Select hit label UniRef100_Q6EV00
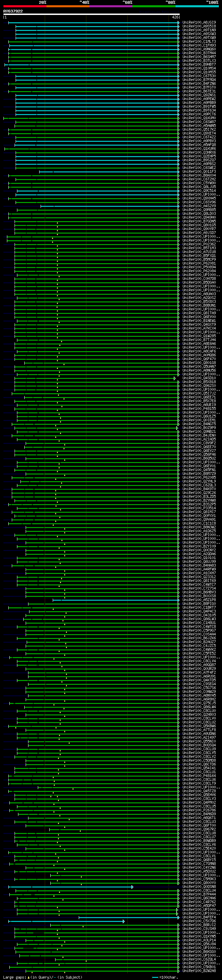The width and height of the screenshot is (222, 980). (x=199, y=317)
